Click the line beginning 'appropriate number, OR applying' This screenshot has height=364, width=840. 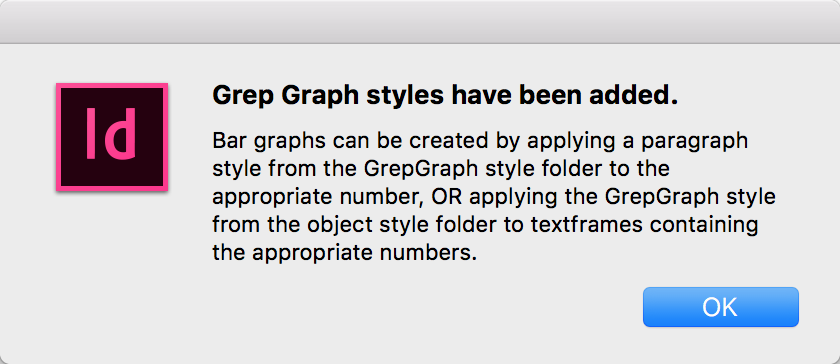(x=493, y=197)
